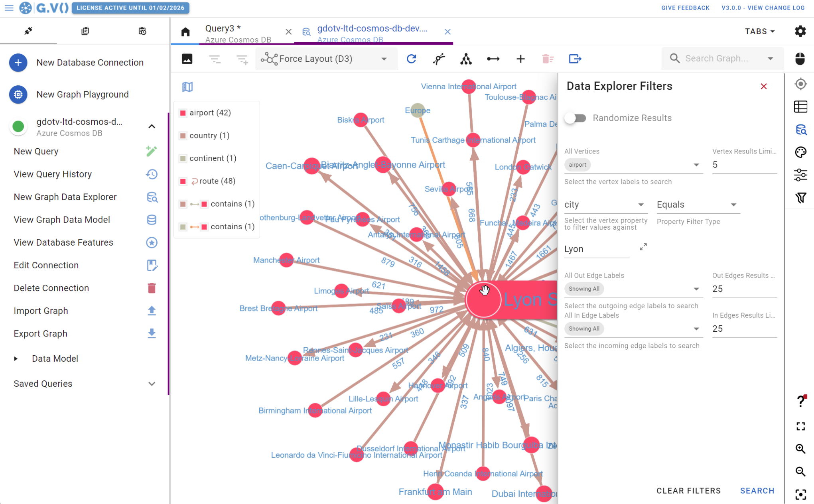Click the edge direction toggle icon

[x=494, y=58]
